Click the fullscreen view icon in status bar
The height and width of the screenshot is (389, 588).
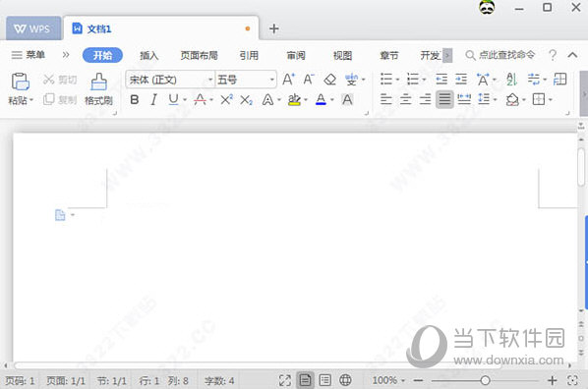[285, 380]
